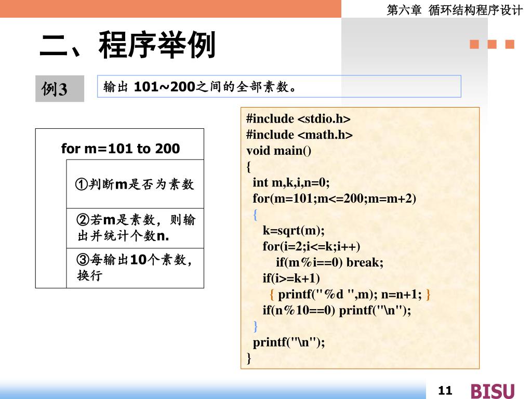Click step '②若m是素数，则输出并统计个数n.'
The image size is (532, 399).
(x=136, y=228)
